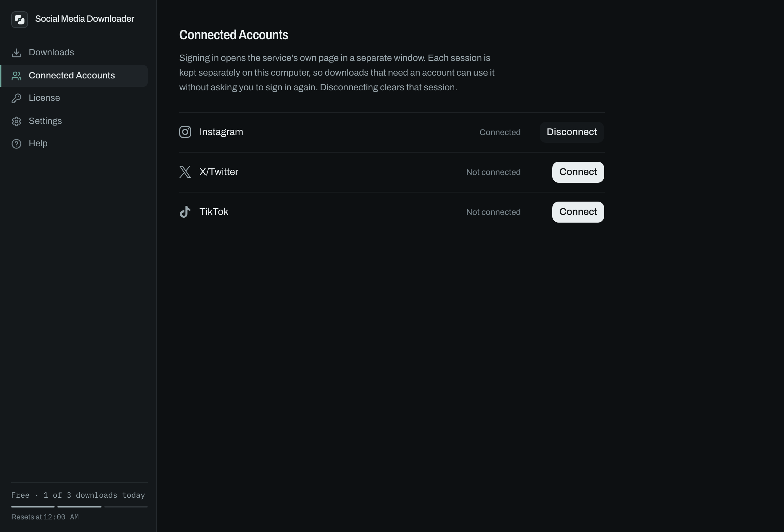Click TikTok's Not connected status
The height and width of the screenshot is (532, 784).
[x=493, y=212]
